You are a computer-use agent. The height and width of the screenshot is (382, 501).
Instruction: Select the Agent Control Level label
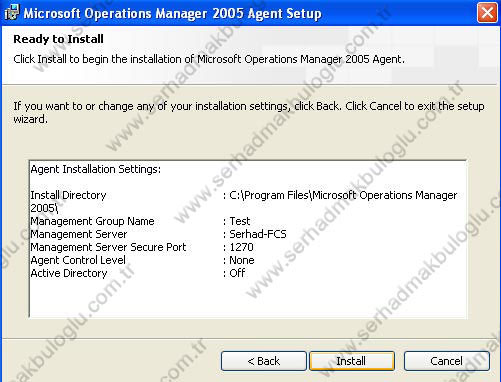click(x=78, y=260)
